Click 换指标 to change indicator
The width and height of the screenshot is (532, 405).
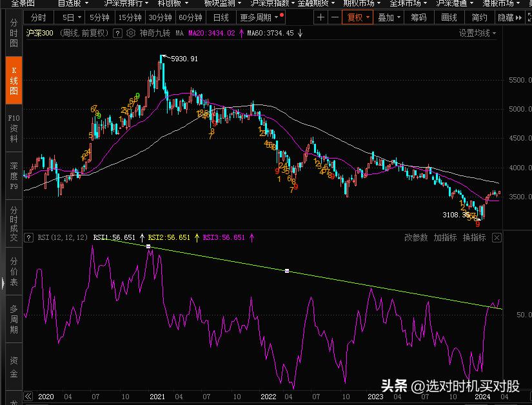[474, 237]
